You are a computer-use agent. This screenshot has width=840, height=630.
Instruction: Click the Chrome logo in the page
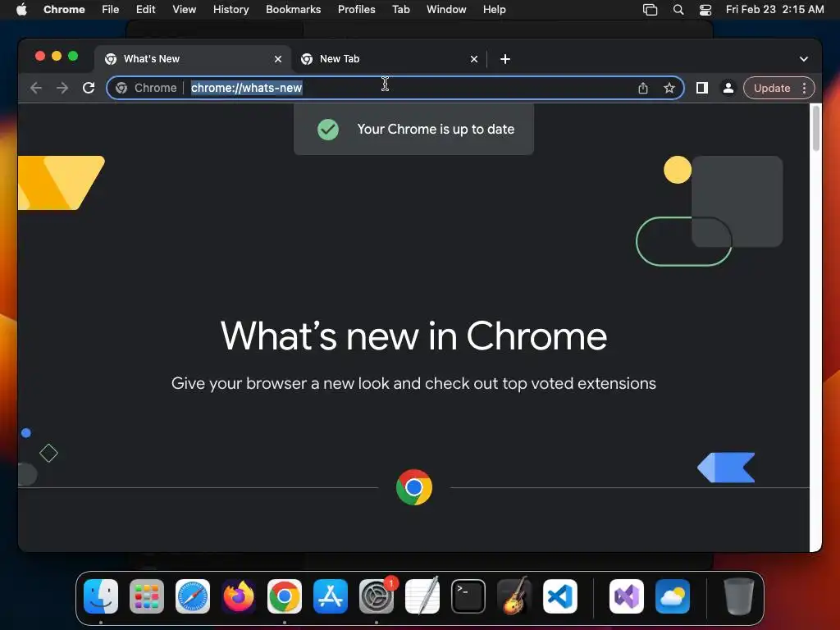pyautogui.click(x=414, y=487)
